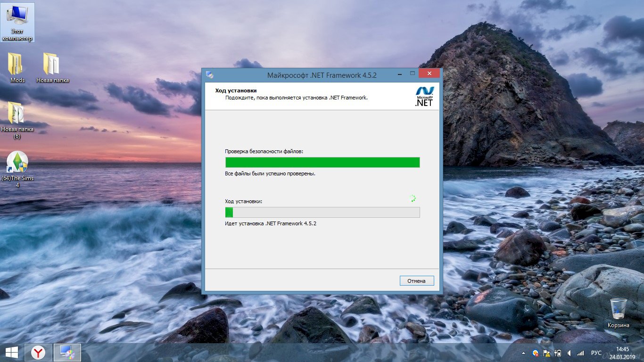Image resolution: width=644 pixels, height=362 pixels.
Task: Select the Mods folder on desktop
Action: (17, 68)
